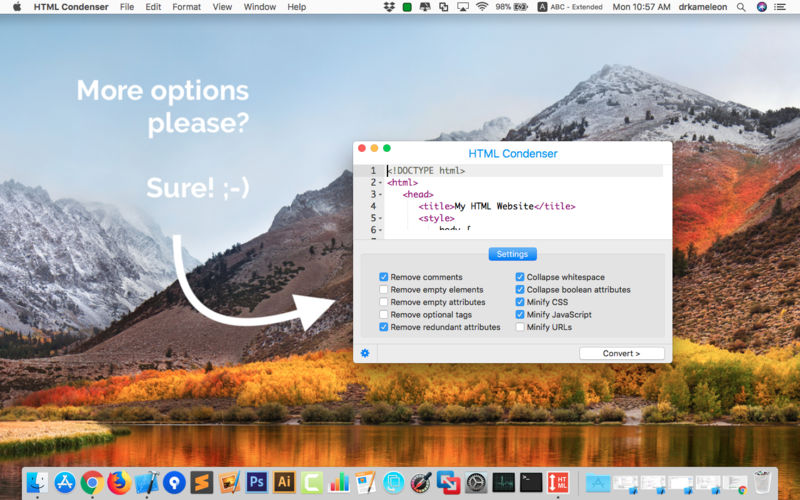This screenshot has width=800, height=500.
Task: Open the ABC - Extended input menu
Action: pos(570,7)
